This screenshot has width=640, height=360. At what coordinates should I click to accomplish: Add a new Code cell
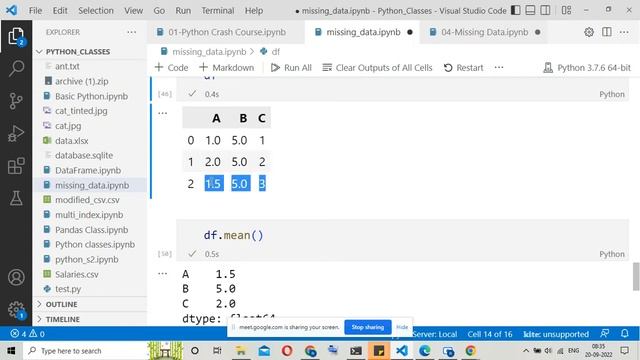tap(171, 68)
